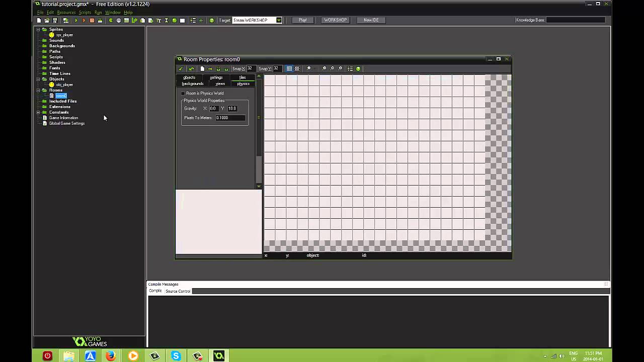Click the room editor zoom magnifier icon
The width and height of the screenshot is (644, 362).
[x=308, y=69]
